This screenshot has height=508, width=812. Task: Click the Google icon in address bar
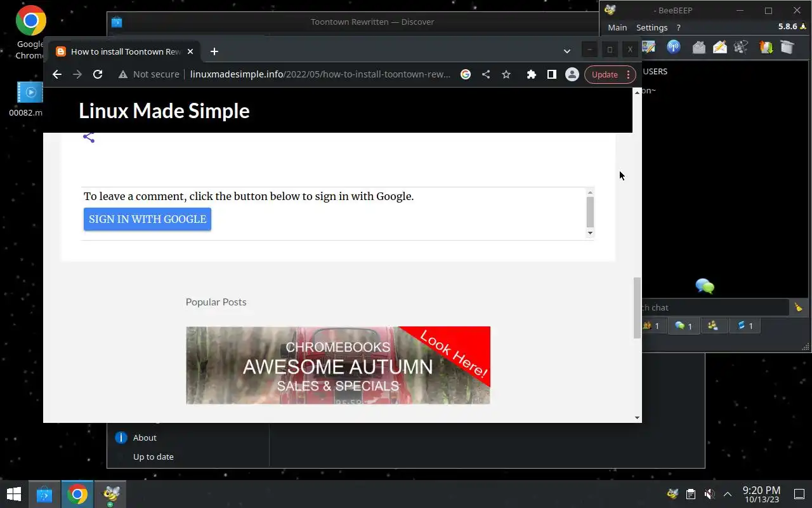point(466,74)
